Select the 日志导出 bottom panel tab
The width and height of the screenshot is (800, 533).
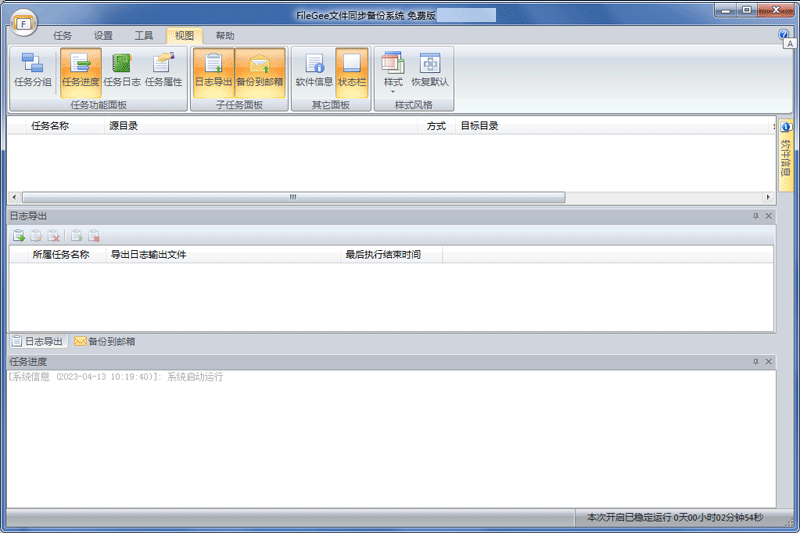pyautogui.click(x=37, y=341)
